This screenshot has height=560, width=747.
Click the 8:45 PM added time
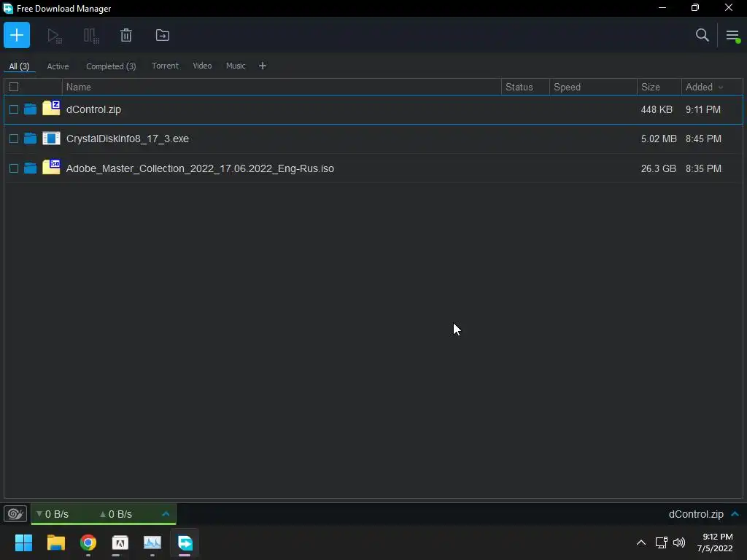tap(703, 139)
